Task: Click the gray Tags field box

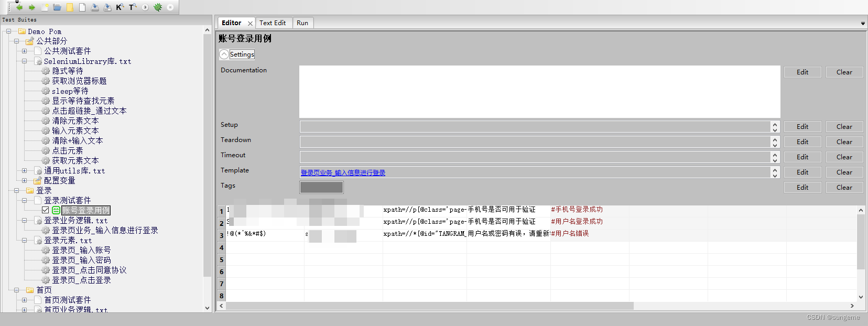Action: (x=321, y=187)
